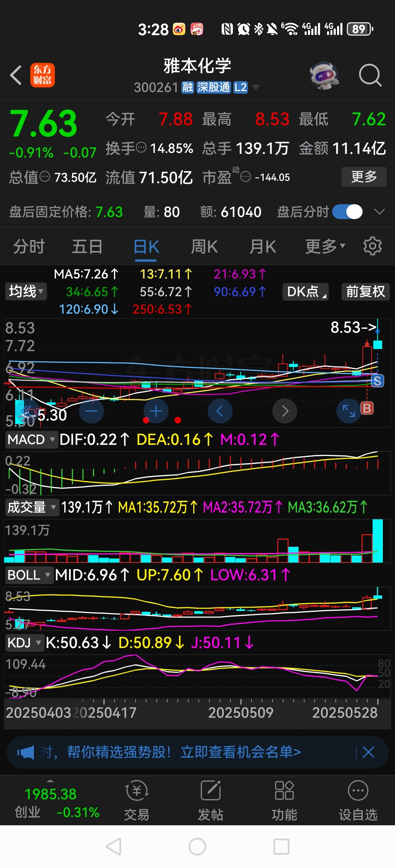The height and width of the screenshot is (868, 395).
Task: Open the DK点 dropdown
Action: click(305, 291)
